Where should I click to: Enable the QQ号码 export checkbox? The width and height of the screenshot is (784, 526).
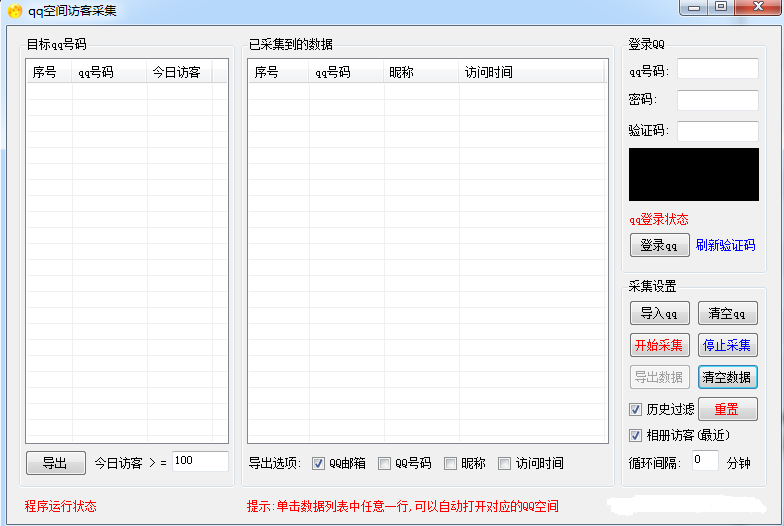pyautogui.click(x=385, y=463)
